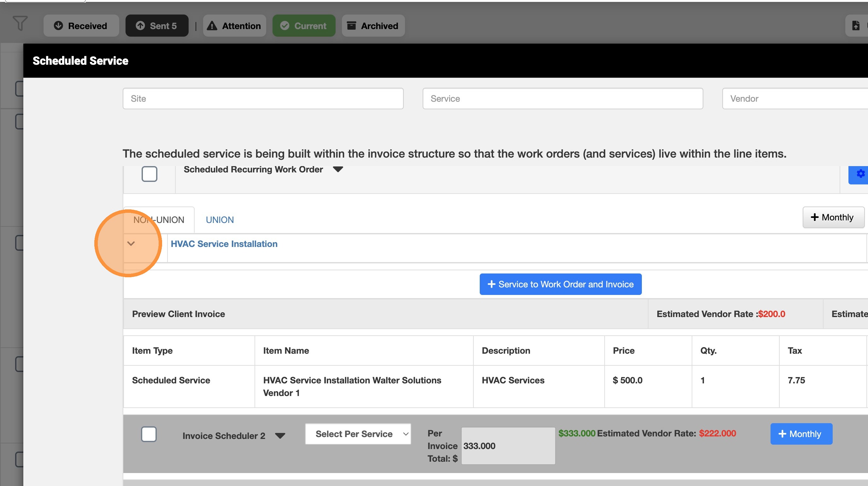Open the Select Per Service dropdown

[x=358, y=434]
